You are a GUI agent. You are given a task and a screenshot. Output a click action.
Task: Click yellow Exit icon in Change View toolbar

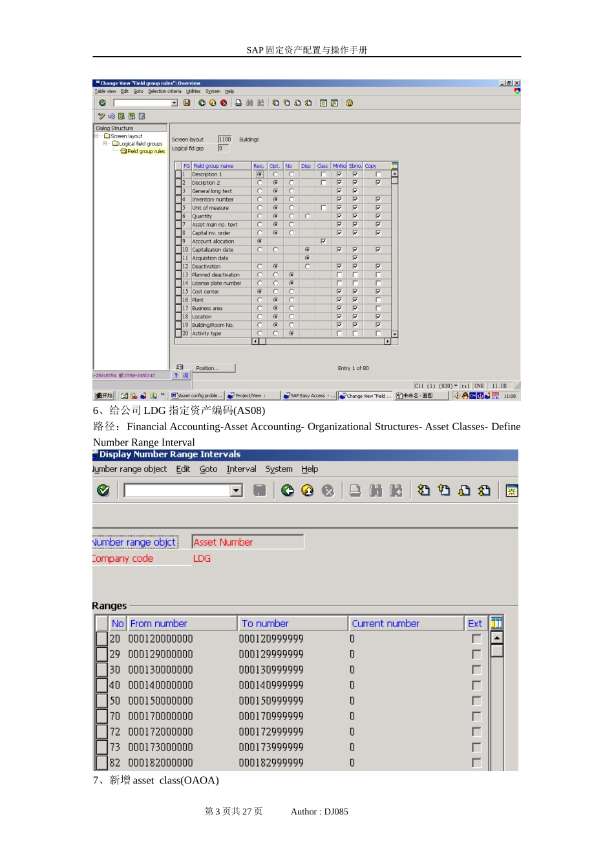pyautogui.click(x=213, y=103)
